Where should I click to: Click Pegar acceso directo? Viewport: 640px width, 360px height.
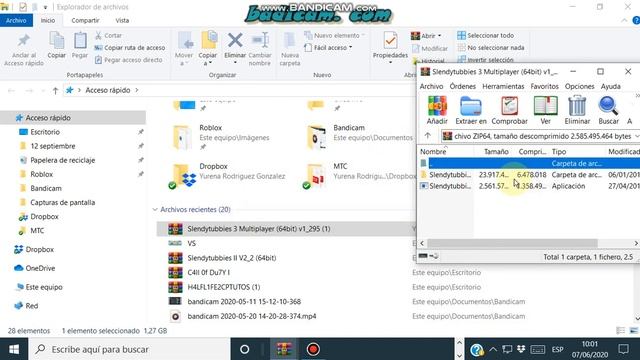[128, 60]
